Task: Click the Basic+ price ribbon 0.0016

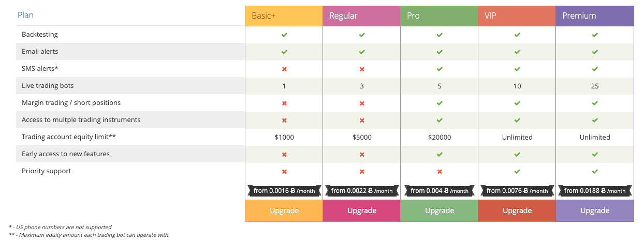Action: 284,191
